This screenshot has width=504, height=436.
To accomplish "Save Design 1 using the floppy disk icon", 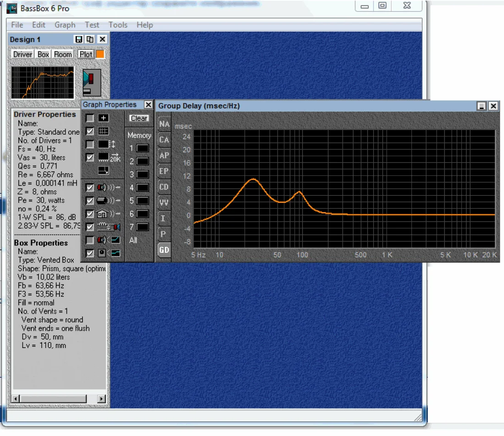I will pyautogui.click(x=79, y=40).
